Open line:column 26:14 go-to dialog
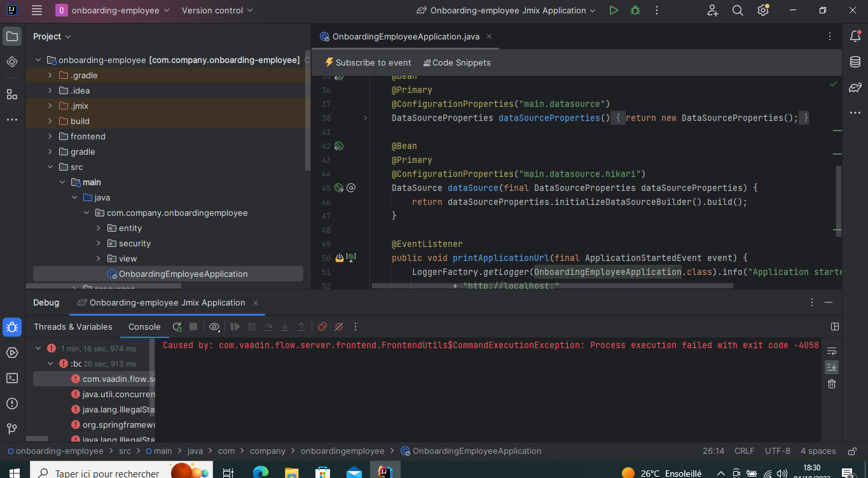This screenshot has width=868, height=478. [x=713, y=451]
